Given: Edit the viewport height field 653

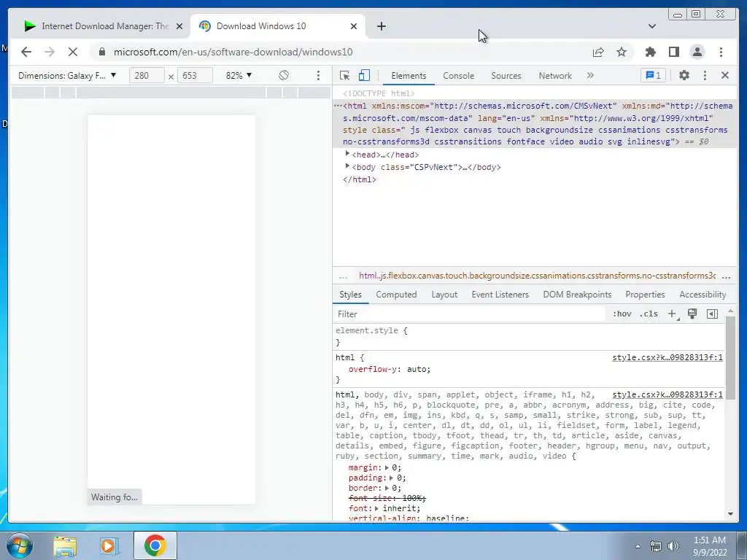Looking at the screenshot, I should 195,75.
